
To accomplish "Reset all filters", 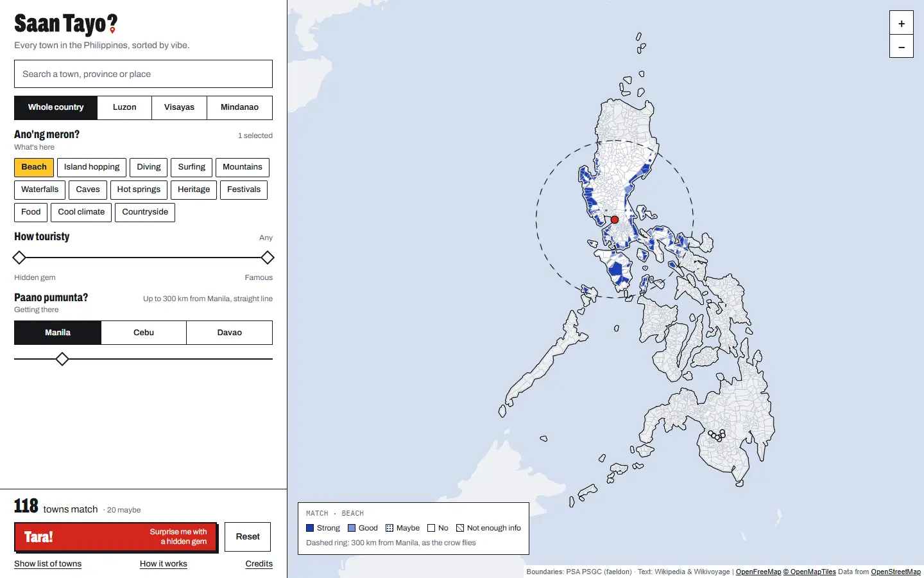I will [x=248, y=537].
